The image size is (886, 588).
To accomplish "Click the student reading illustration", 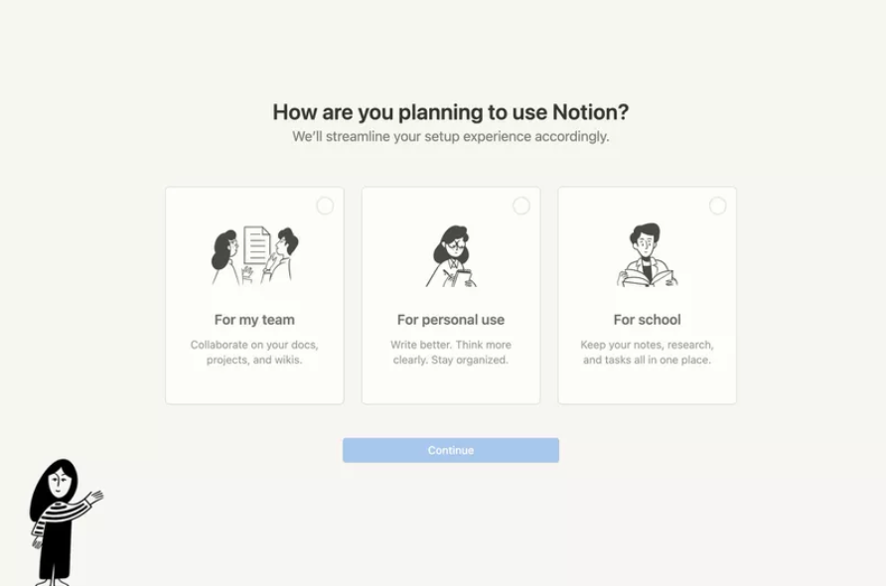I will (x=647, y=253).
